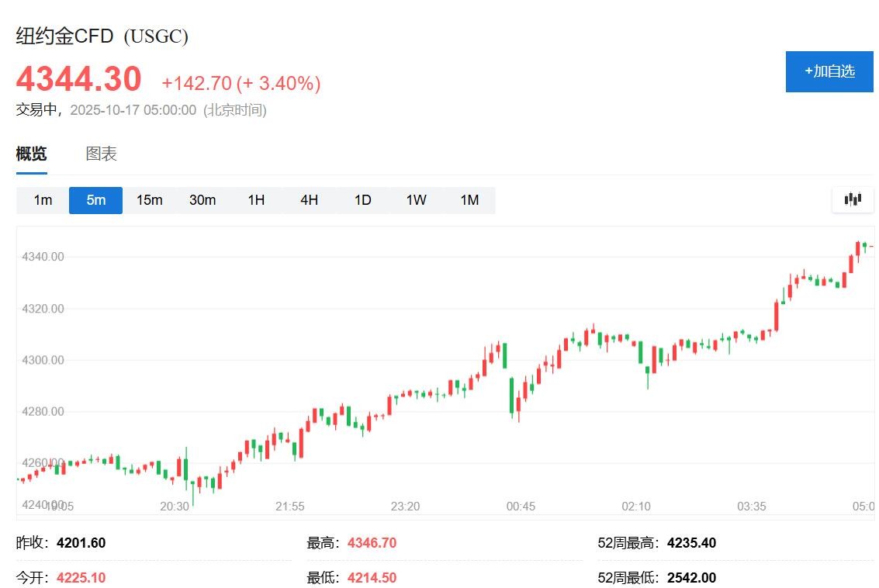The height and width of the screenshot is (588, 879).
Task: Click the 52周最低 value 2542.00
Action: coord(691,578)
